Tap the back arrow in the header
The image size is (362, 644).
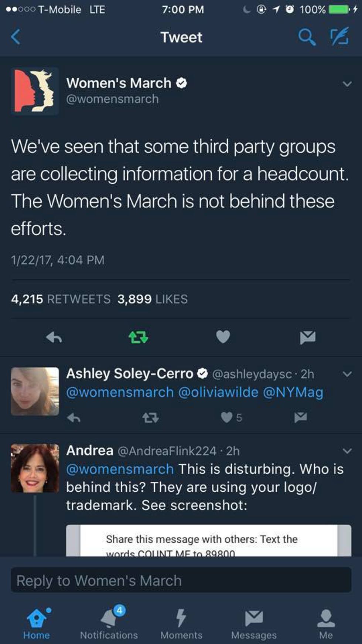(x=16, y=37)
